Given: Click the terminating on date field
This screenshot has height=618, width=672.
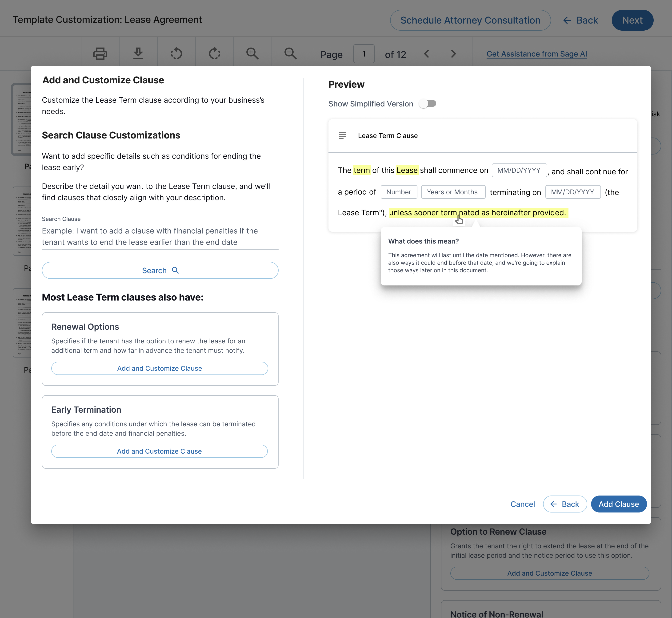Looking at the screenshot, I should point(572,192).
